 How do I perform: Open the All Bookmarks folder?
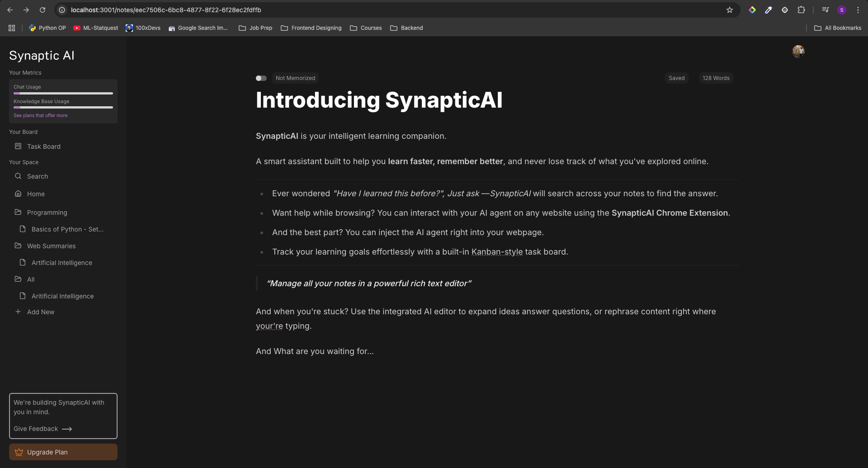[838, 28]
